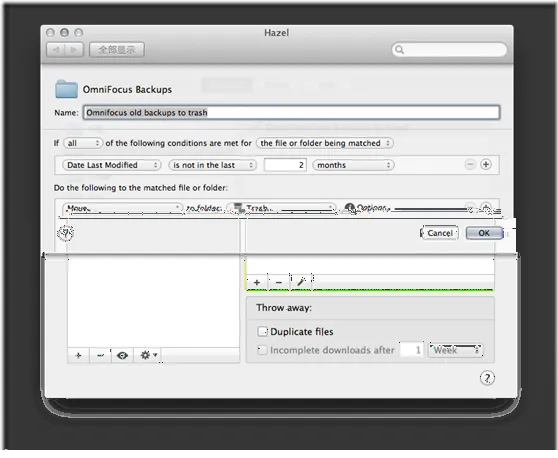Screen dimensions: 558x458
Task: Add an action row with plus icon
Action: click(486, 208)
